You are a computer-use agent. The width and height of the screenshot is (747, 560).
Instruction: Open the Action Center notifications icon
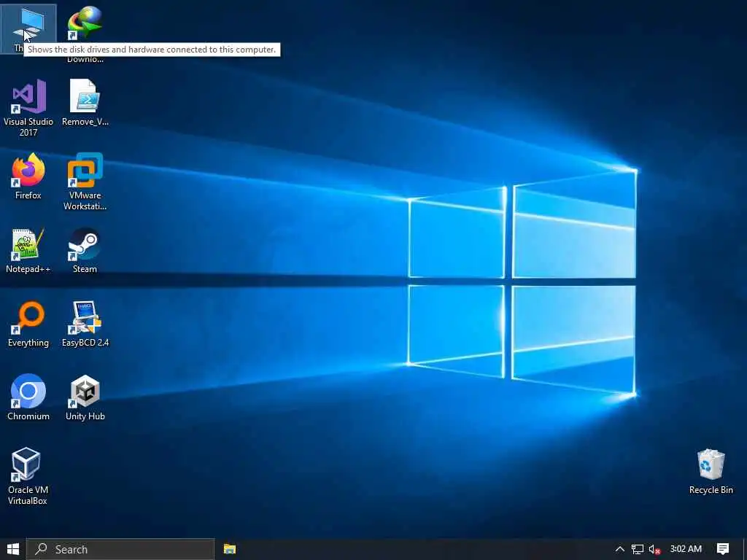point(723,549)
